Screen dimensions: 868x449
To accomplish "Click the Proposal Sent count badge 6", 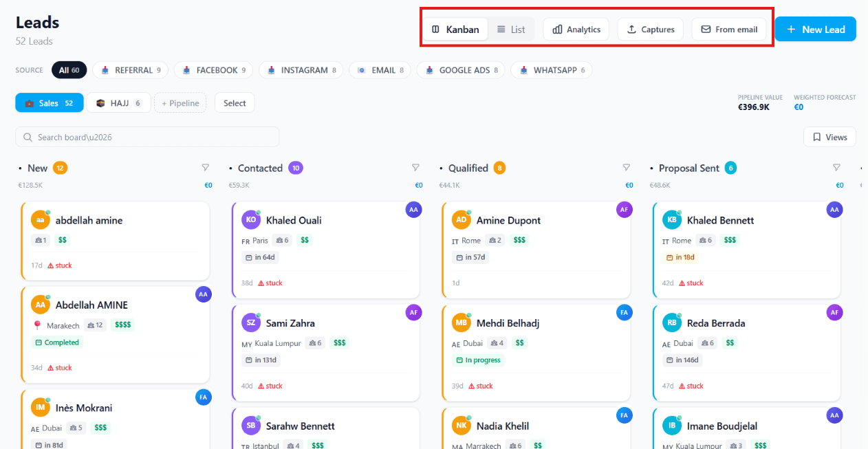I will [x=730, y=168].
